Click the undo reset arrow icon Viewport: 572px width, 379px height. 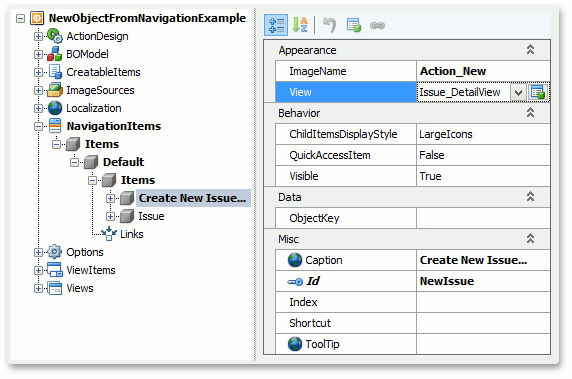329,25
